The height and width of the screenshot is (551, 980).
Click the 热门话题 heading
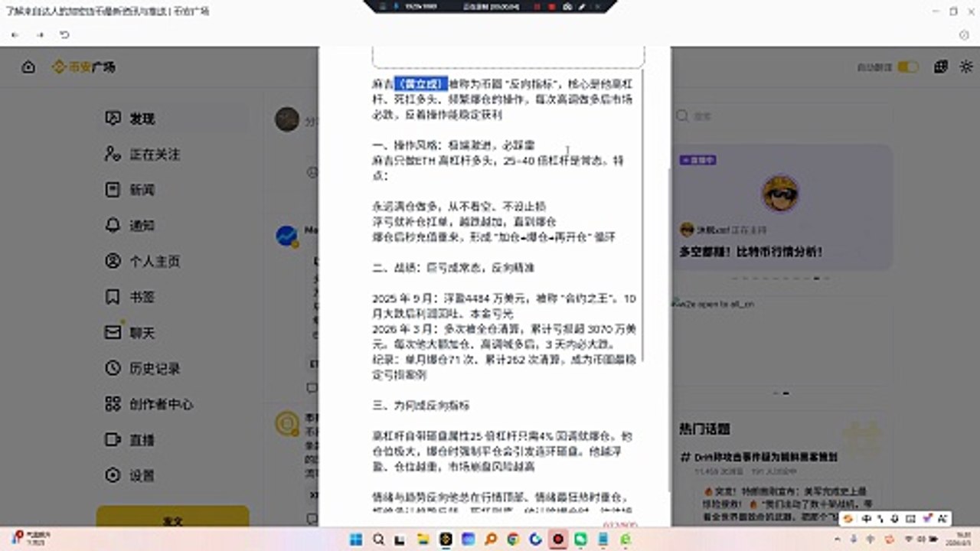704,429
